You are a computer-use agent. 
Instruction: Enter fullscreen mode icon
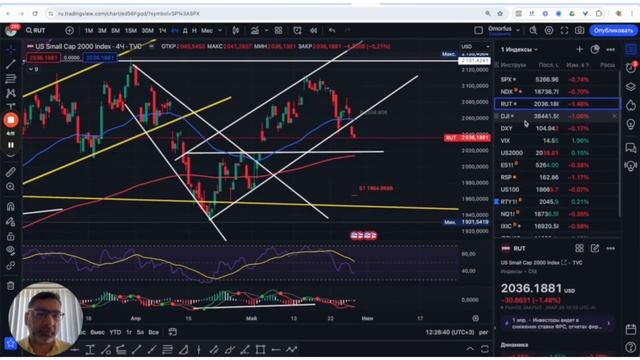(x=564, y=30)
